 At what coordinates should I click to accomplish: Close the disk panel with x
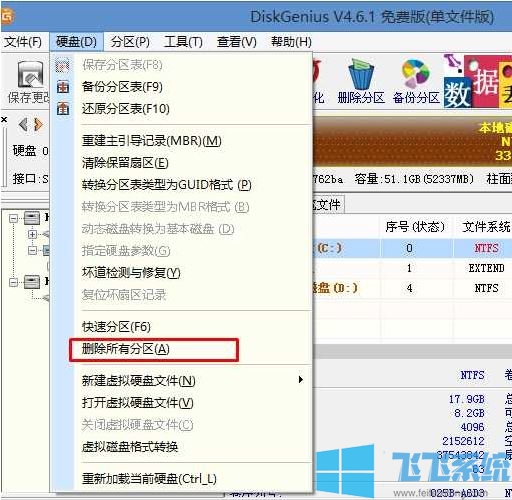click(x=4, y=119)
